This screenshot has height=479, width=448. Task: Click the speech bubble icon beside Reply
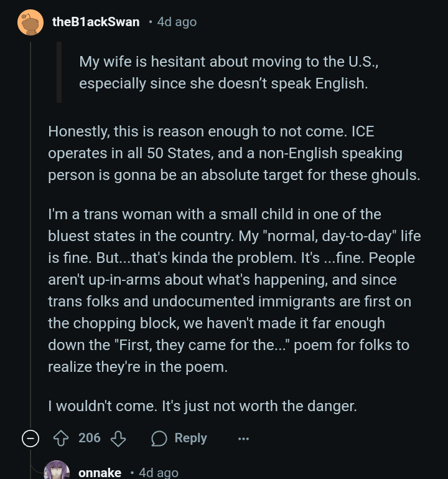159,439
